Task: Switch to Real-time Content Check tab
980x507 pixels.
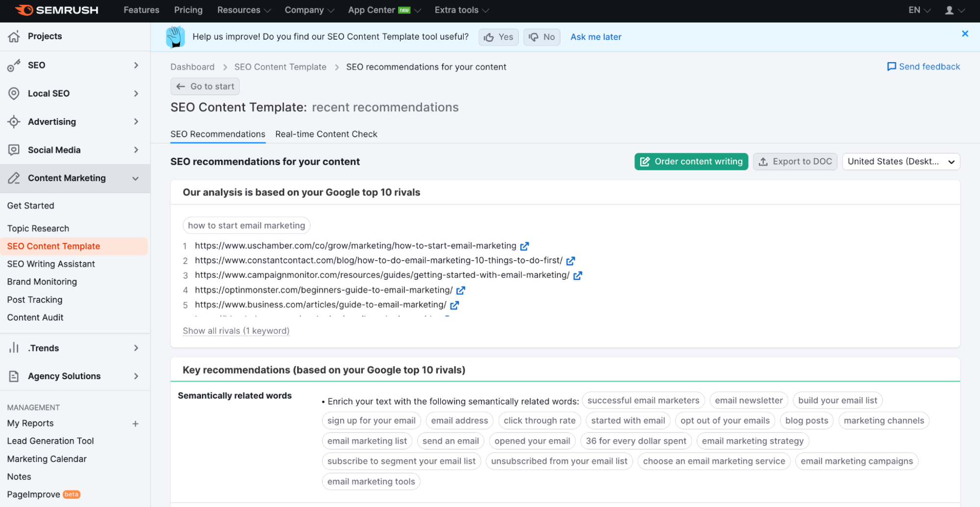Action: click(x=326, y=134)
